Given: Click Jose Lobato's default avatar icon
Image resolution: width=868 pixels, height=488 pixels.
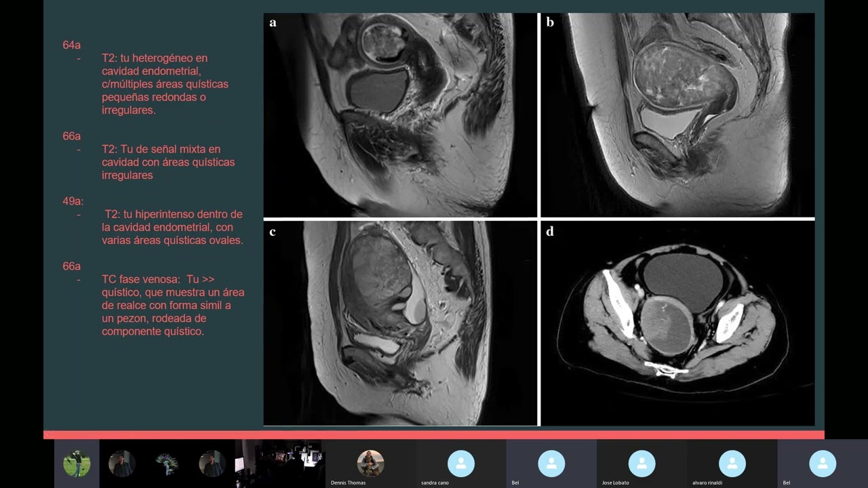Looking at the screenshot, I should 642,464.
